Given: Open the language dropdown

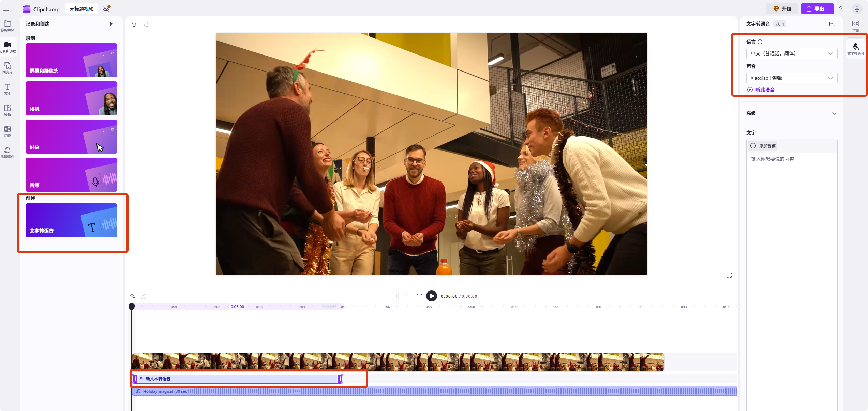Looking at the screenshot, I should coord(791,53).
